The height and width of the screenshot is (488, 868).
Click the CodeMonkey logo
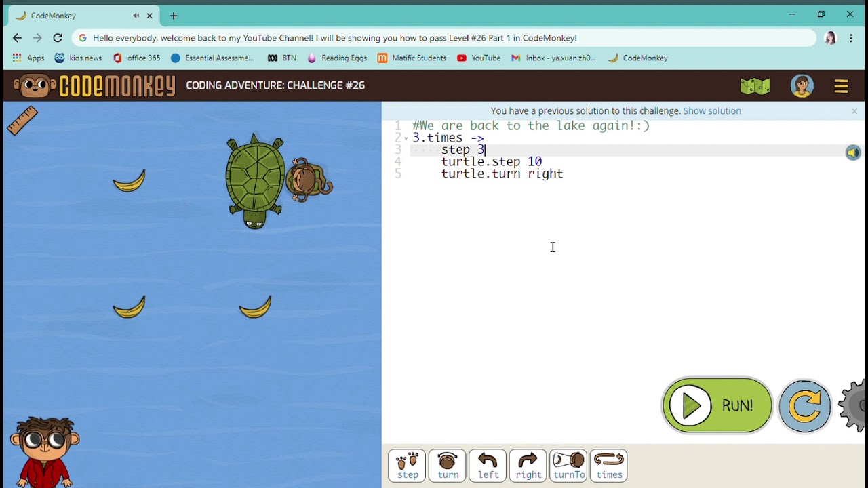[94, 86]
